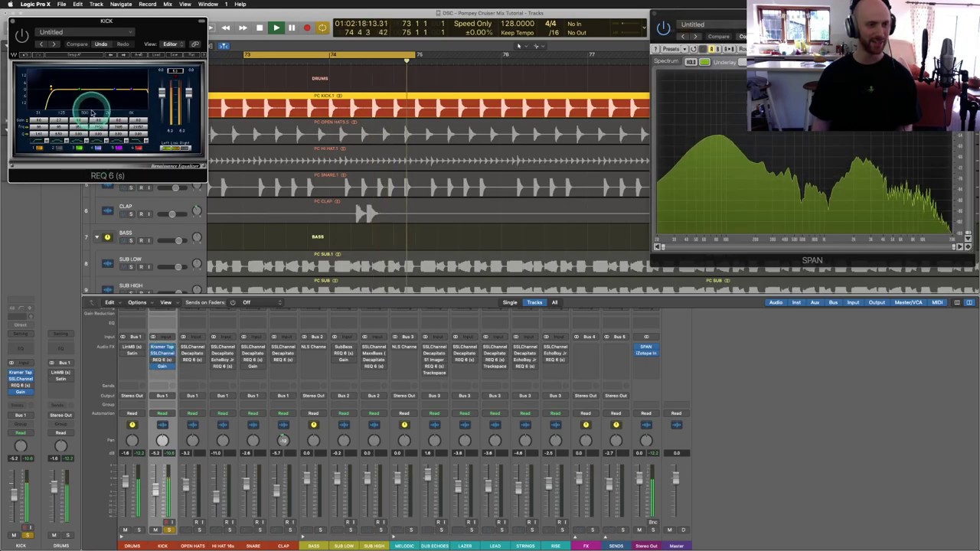Solo the KICK channel strip

168,530
